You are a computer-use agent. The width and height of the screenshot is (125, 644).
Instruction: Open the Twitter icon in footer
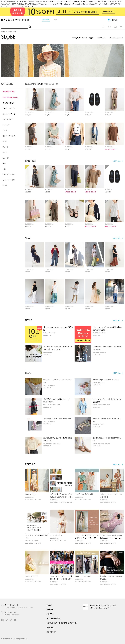click(x=7, y=620)
